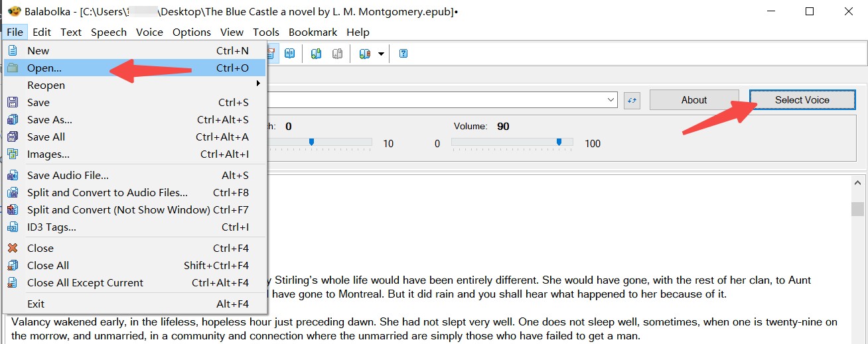Click into the novel text paragraph starting 'Valancy wakened early'
Image resolution: width=868 pixels, height=344 pixels.
click(425, 329)
